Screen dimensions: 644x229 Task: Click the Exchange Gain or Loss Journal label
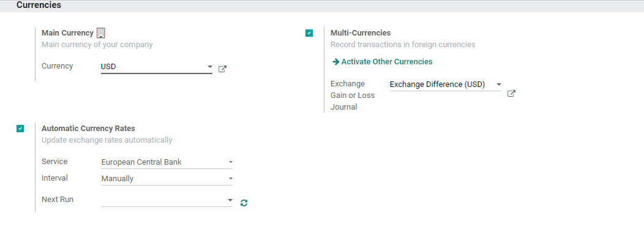(x=353, y=96)
